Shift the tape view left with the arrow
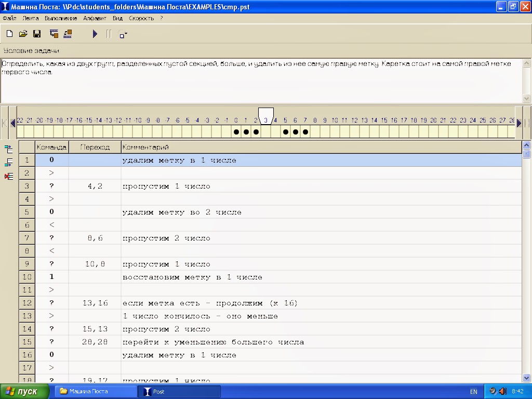This screenshot has width=532, height=399. [x=13, y=123]
